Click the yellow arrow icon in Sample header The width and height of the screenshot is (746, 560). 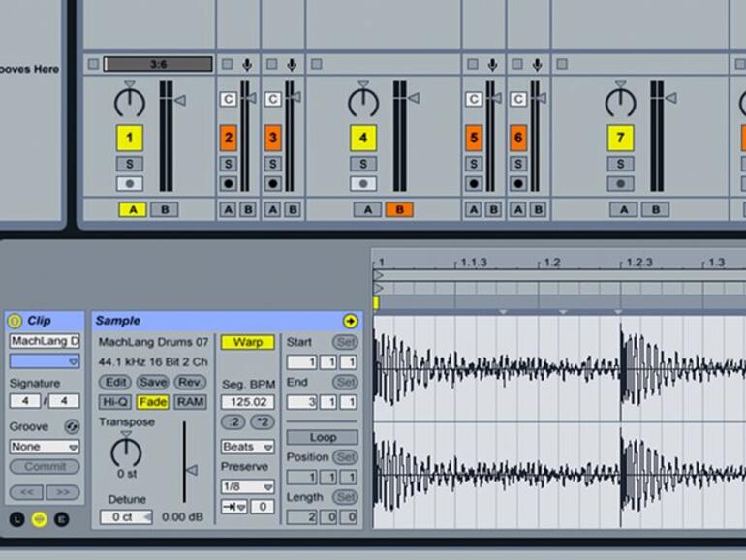(350, 321)
